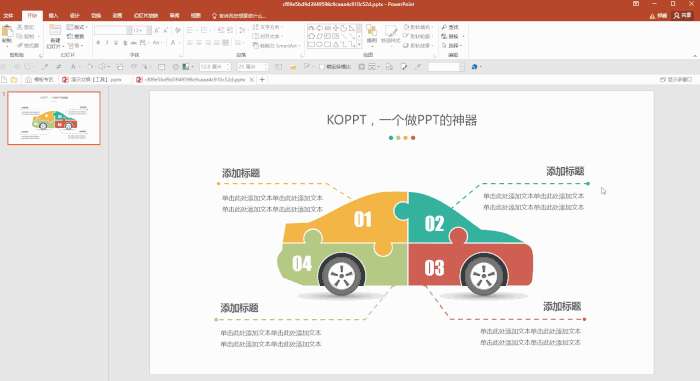Image resolution: width=700 pixels, height=381 pixels.
Task: Open Text Direction (文字方向) dropdown
Action: [268, 27]
